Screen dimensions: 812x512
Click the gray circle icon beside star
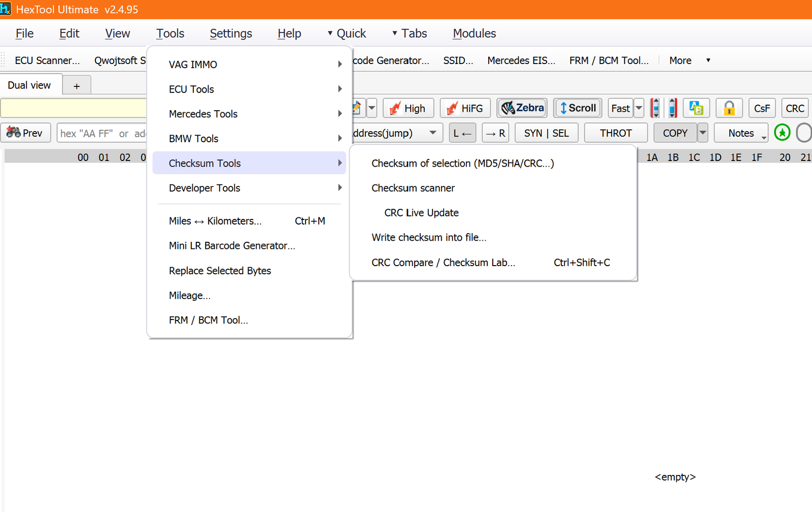[804, 133]
